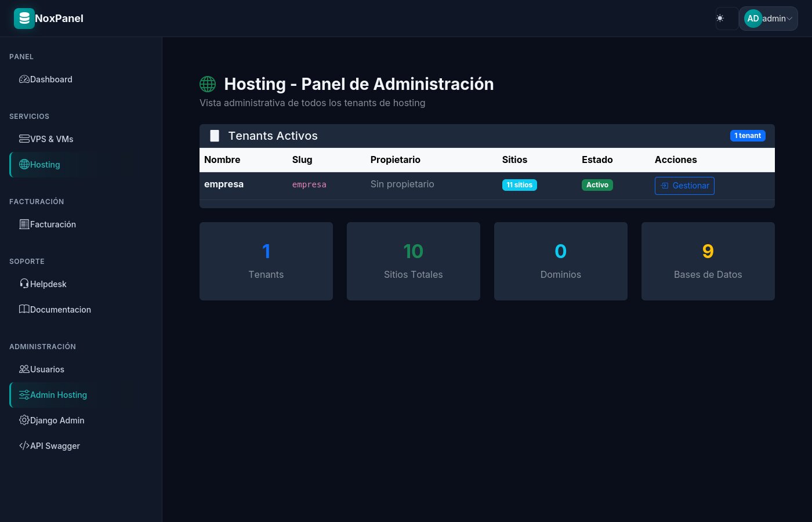The image size is (812, 522).
Task: Click the Bases de Datos stat card
Action: click(x=708, y=261)
